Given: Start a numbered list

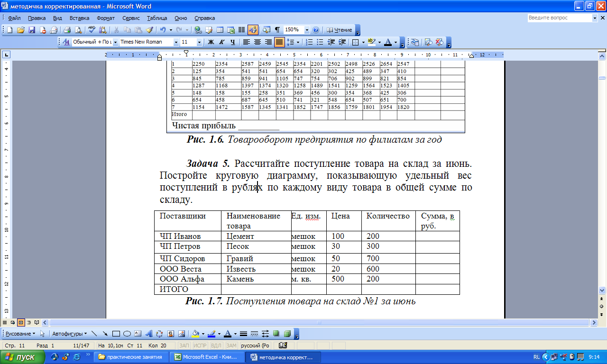Looking at the screenshot, I should click(x=309, y=42).
